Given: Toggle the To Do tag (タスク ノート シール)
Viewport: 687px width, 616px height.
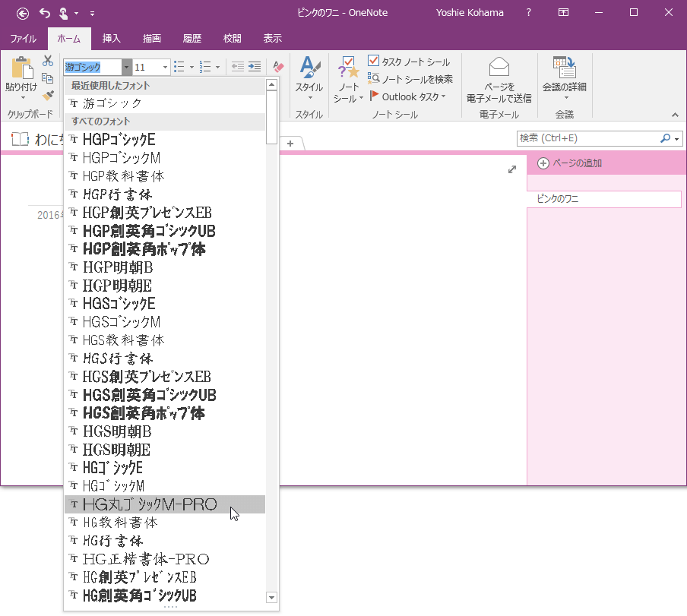Looking at the screenshot, I should pyautogui.click(x=409, y=62).
